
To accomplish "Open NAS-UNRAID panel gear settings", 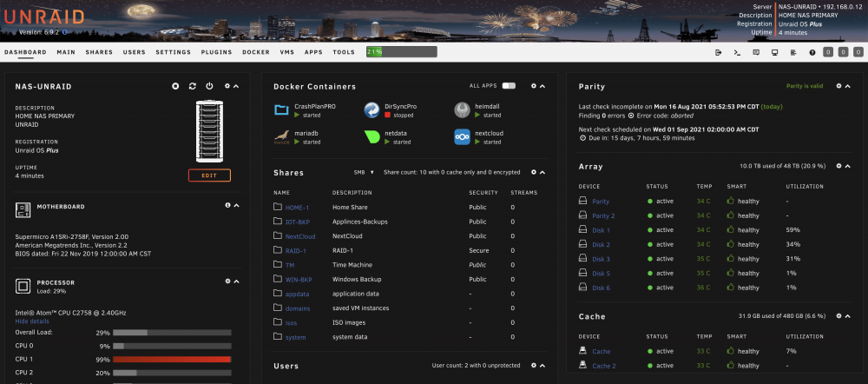I will [x=227, y=86].
